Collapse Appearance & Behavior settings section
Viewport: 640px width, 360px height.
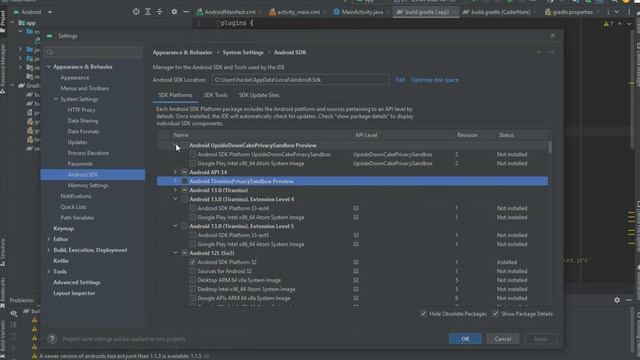(x=49, y=67)
